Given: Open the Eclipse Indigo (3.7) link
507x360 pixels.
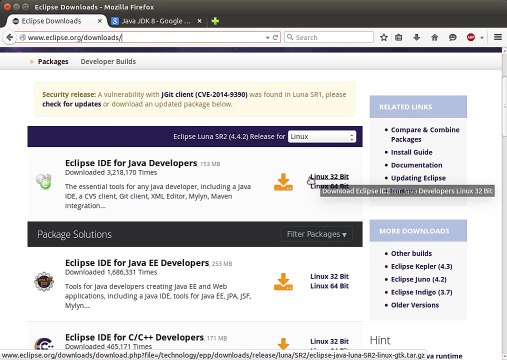Looking at the screenshot, I should [422, 292].
